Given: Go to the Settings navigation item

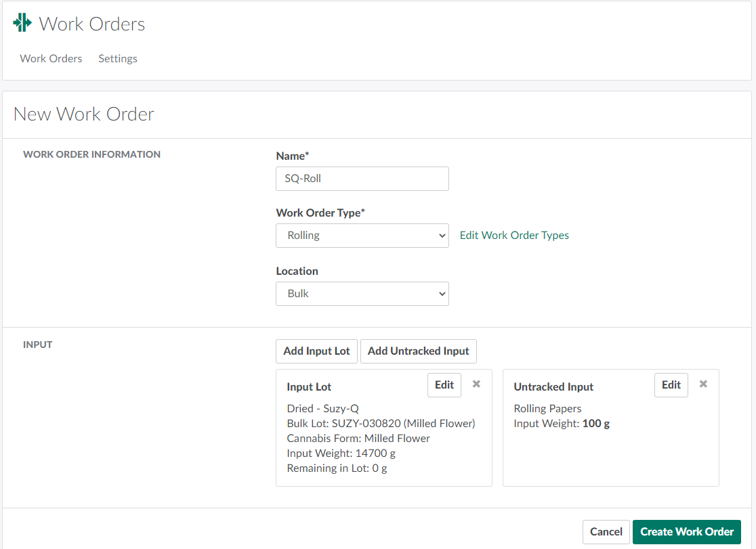Looking at the screenshot, I should tap(118, 59).
